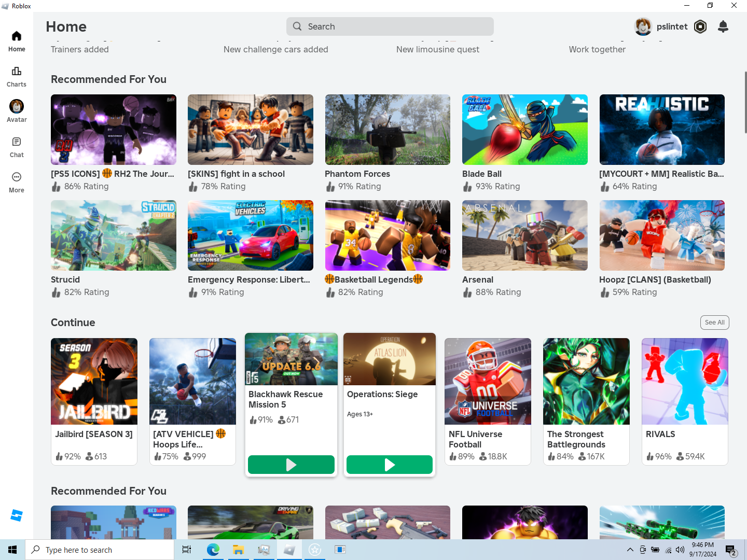This screenshot has height=560, width=747.
Task: Click the blue Roblox Studio icon in sidebar
Action: 17,515
